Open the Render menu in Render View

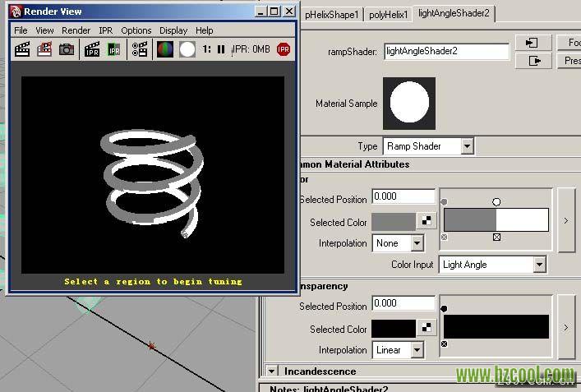76,30
